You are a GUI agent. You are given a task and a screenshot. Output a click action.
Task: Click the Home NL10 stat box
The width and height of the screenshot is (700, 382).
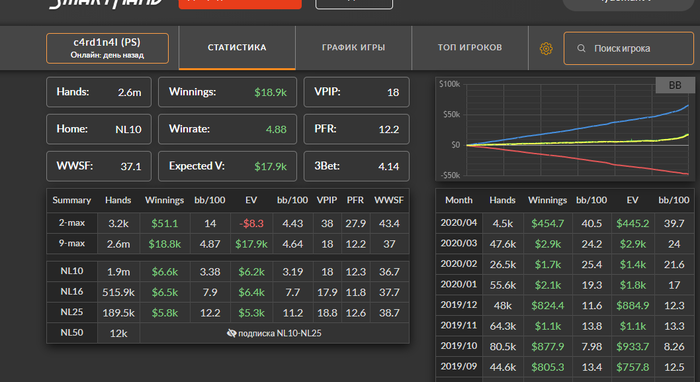click(x=99, y=129)
